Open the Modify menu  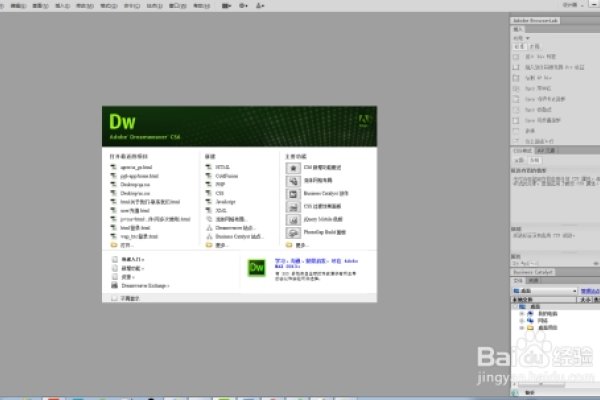coord(85,6)
